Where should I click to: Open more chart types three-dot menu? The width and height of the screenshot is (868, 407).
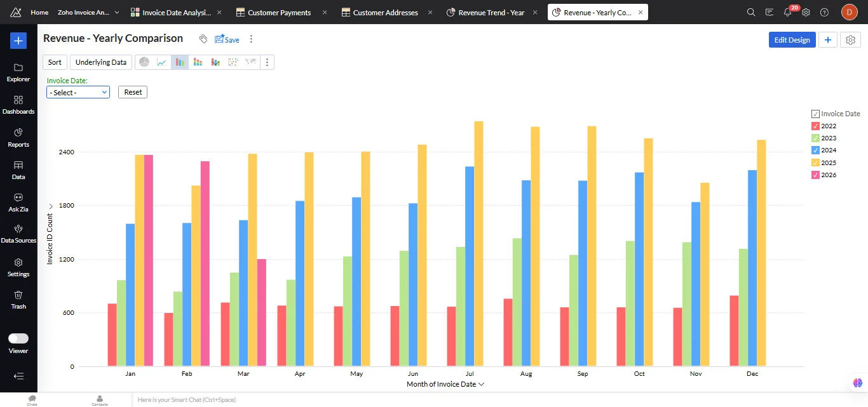coord(268,62)
